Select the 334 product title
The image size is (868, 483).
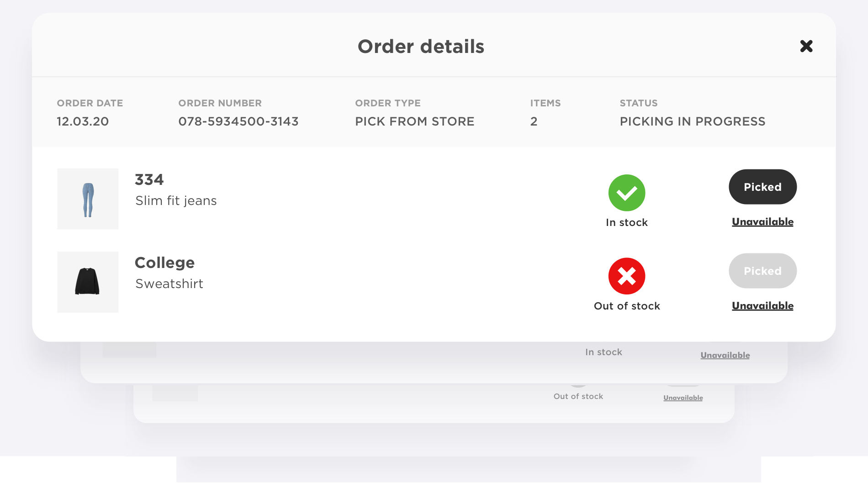pyautogui.click(x=149, y=179)
